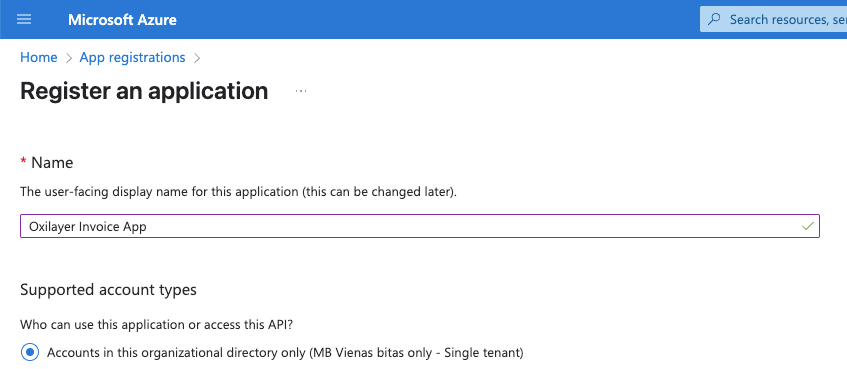Click the Supported account types heading
The width and height of the screenshot is (847, 369).
108,290
